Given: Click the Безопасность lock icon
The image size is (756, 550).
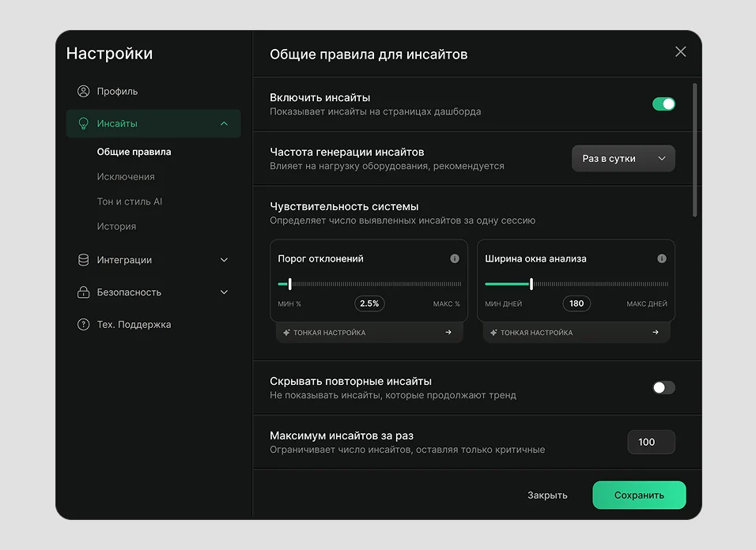Looking at the screenshot, I should coord(83,292).
